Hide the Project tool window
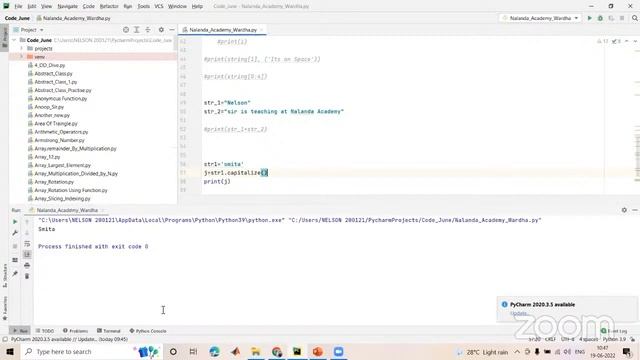The height and width of the screenshot is (360, 640). coord(172,30)
